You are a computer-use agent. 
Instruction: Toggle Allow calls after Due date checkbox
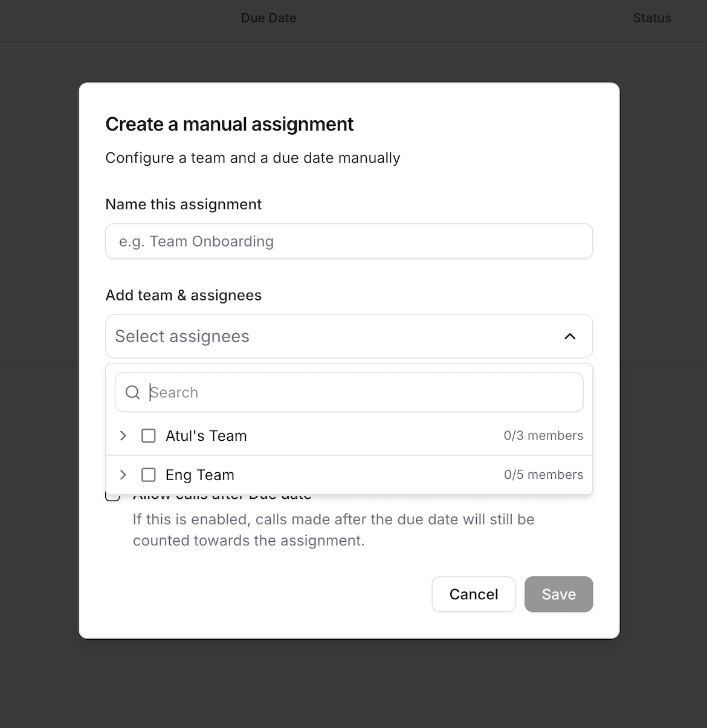pyautogui.click(x=112, y=496)
